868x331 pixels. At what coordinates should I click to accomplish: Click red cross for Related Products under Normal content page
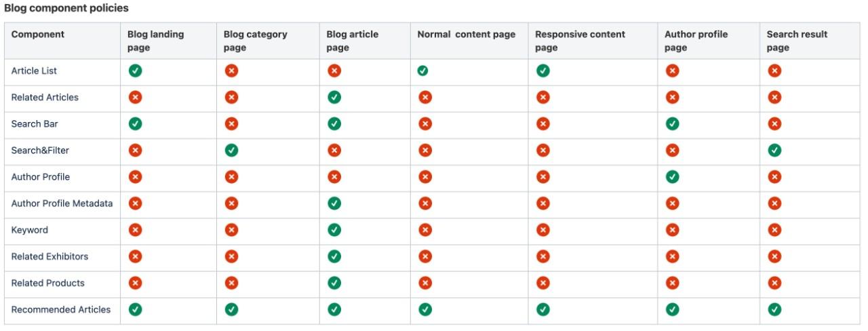[x=425, y=283]
